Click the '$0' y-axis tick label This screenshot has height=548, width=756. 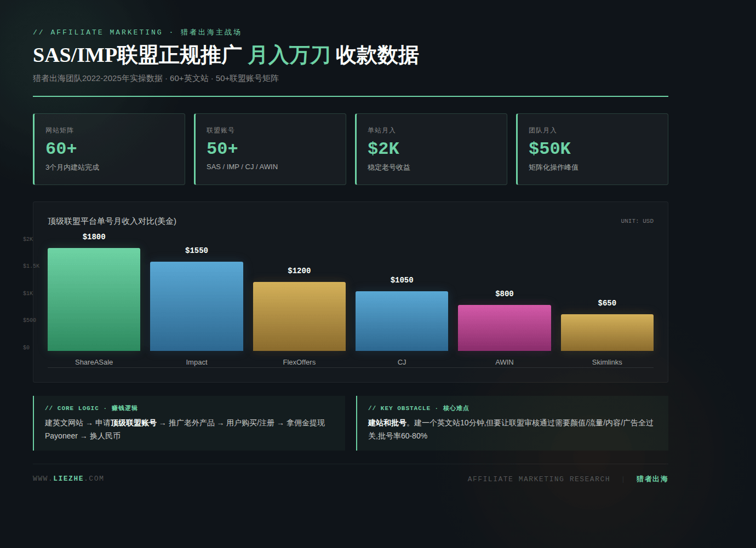pos(26,348)
